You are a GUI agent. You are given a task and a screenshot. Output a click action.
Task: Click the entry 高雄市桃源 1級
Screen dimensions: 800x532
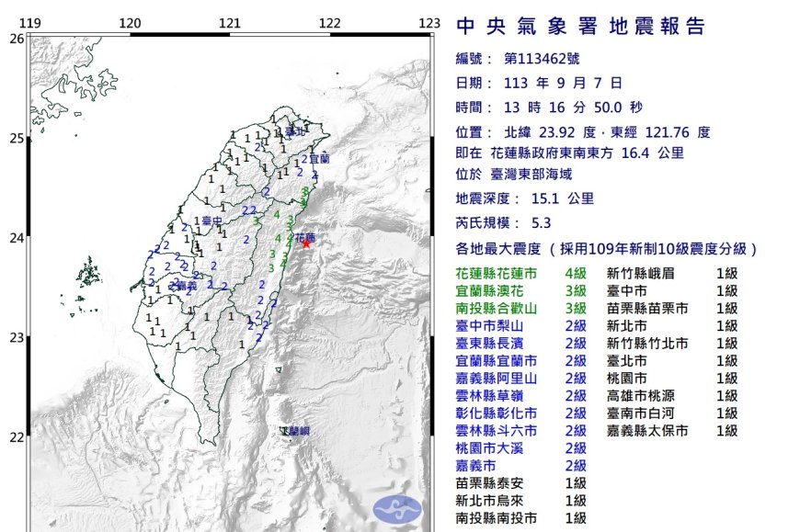point(672,396)
